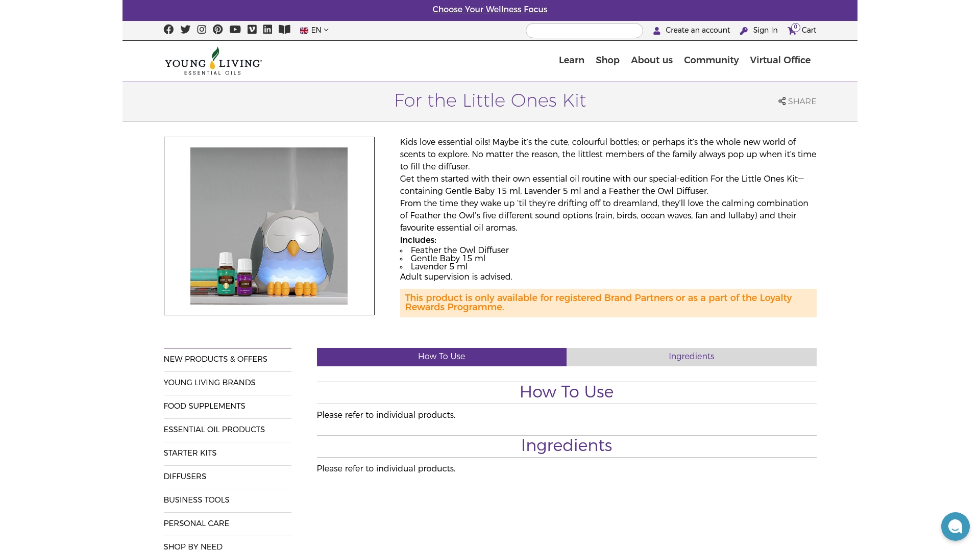Open the Learn menu

pyautogui.click(x=572, y=60)
